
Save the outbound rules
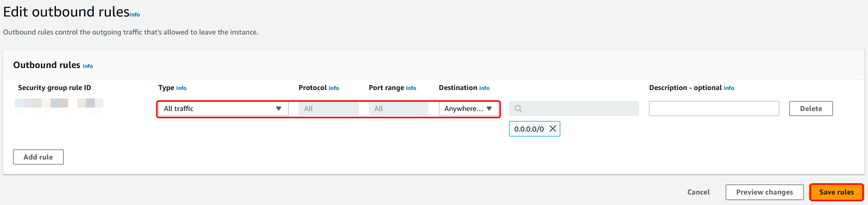(x=836, y=192)
